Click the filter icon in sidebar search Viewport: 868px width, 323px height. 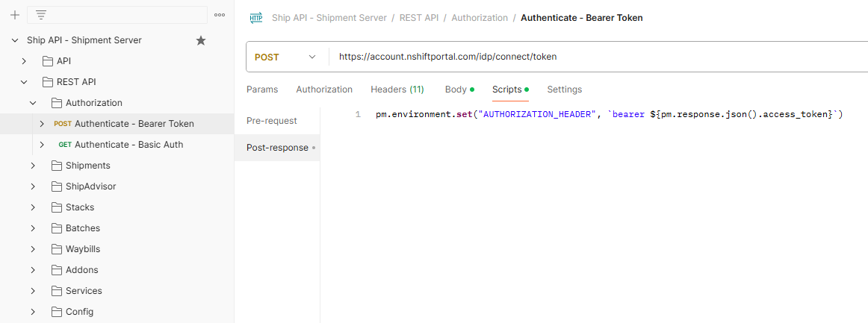pos(41,15)
